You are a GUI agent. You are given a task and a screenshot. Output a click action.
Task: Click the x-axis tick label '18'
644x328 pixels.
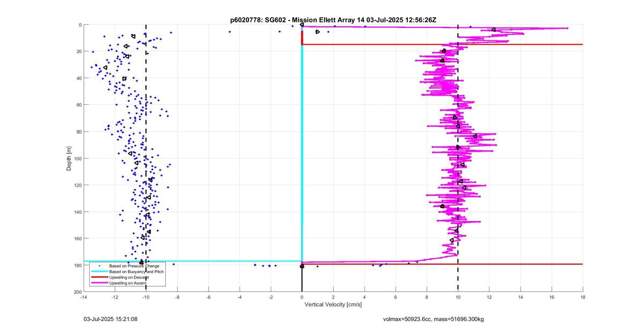point(583,297)
